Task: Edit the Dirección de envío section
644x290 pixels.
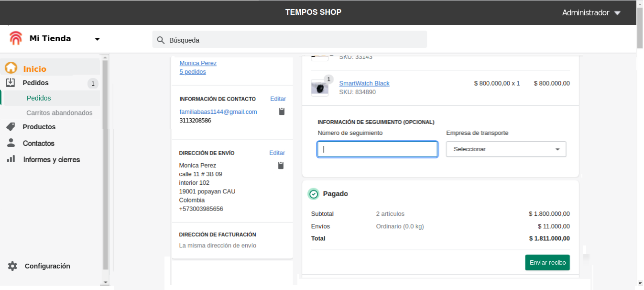Action: coord(277,153)
